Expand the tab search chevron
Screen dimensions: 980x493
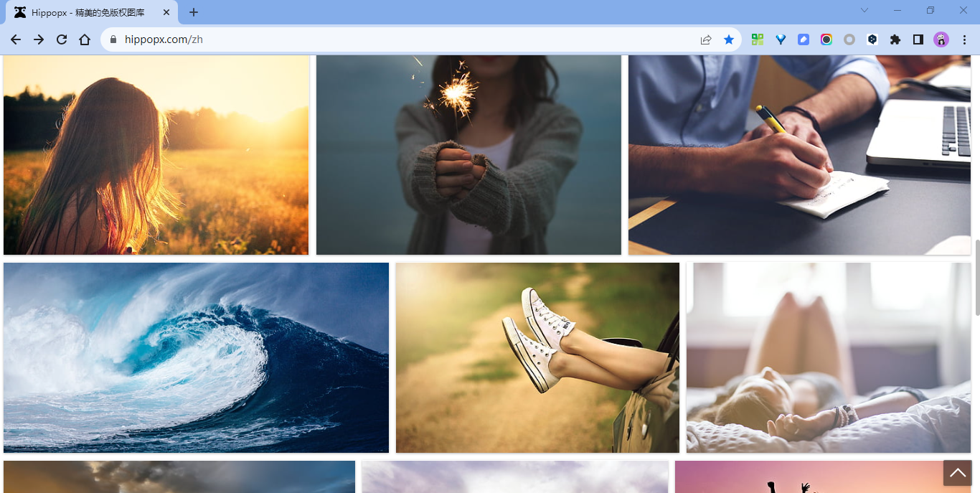click(x=864, y=11)
